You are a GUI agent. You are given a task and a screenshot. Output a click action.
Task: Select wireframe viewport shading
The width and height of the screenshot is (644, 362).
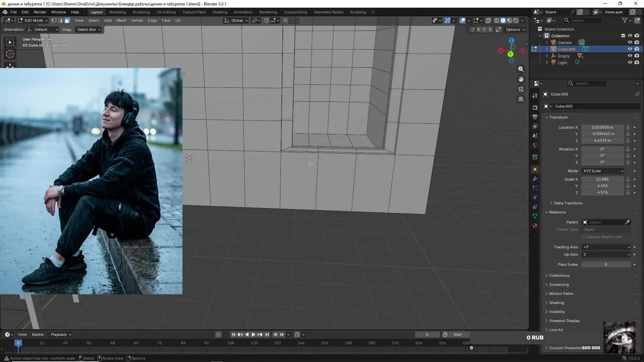[x=497, y=21]
